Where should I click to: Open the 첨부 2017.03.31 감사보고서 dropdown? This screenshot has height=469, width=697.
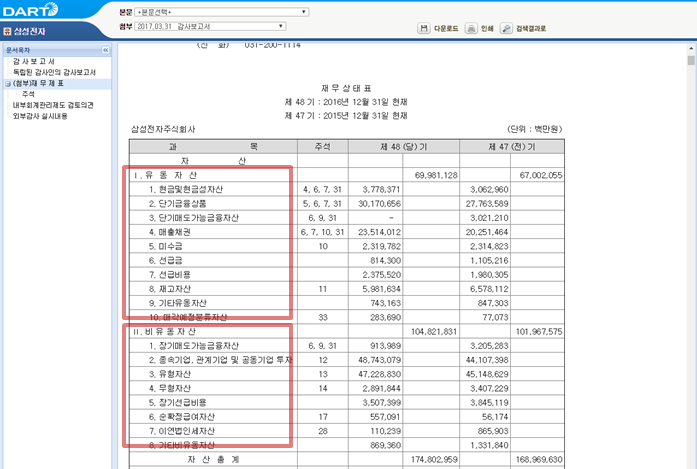point(210,26)
